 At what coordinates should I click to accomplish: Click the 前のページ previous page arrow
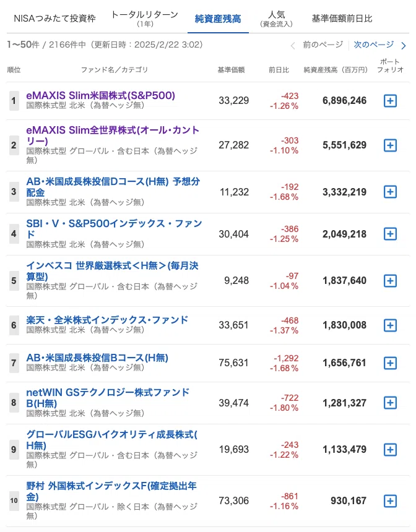[x=293, y=45]
